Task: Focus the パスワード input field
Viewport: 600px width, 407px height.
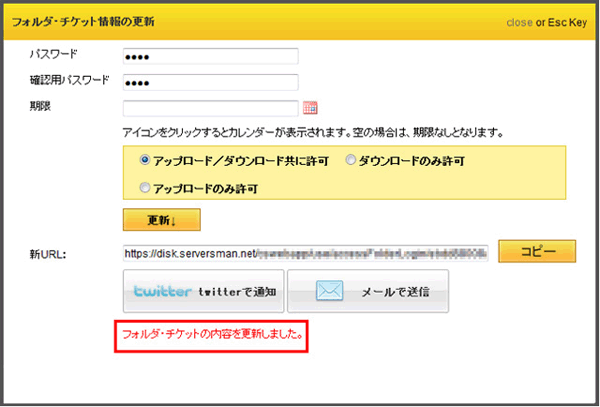Action: coord(210,56)
